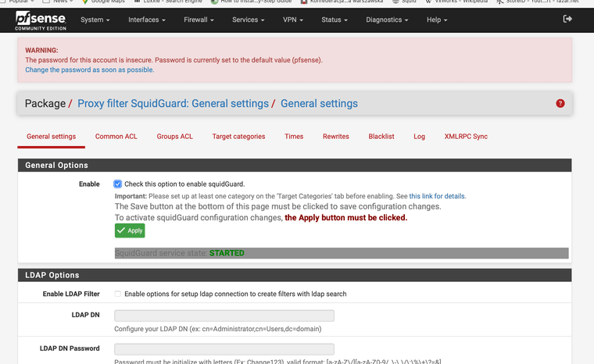Click the STARTED service state text
This screenshot has height=364, width=594.
coord(227,253)
